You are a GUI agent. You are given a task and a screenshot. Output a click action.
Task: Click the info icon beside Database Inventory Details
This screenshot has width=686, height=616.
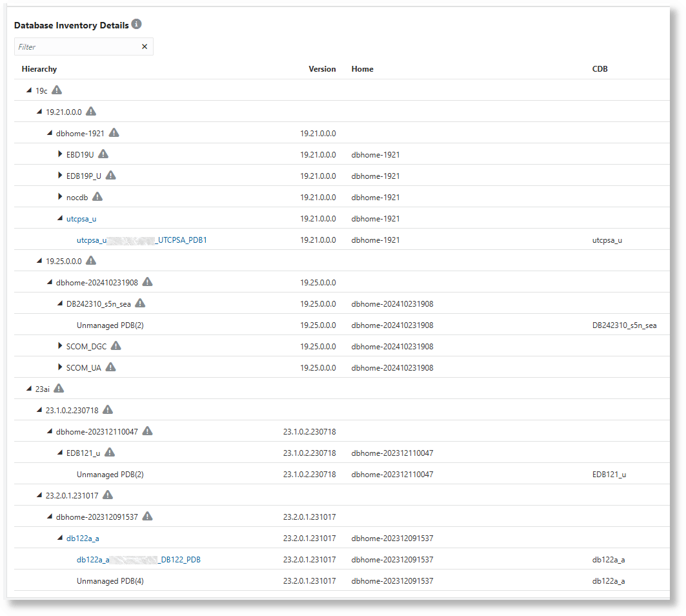pyautogui.click(x=137, y=24)
